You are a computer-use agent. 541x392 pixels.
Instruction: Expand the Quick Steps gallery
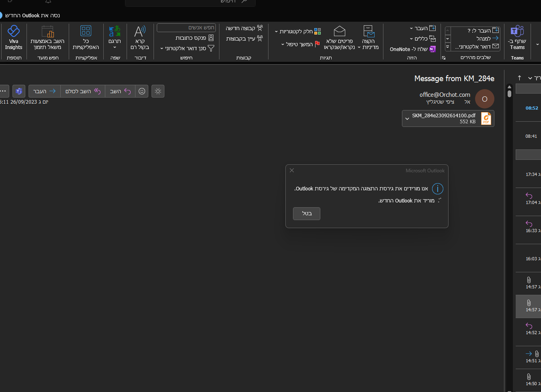[448, 47]
